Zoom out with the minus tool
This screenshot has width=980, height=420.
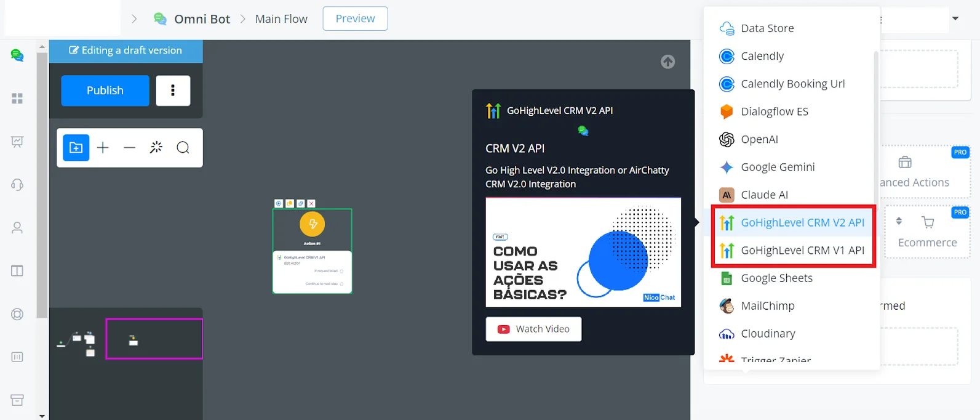(x=129, y=148)
